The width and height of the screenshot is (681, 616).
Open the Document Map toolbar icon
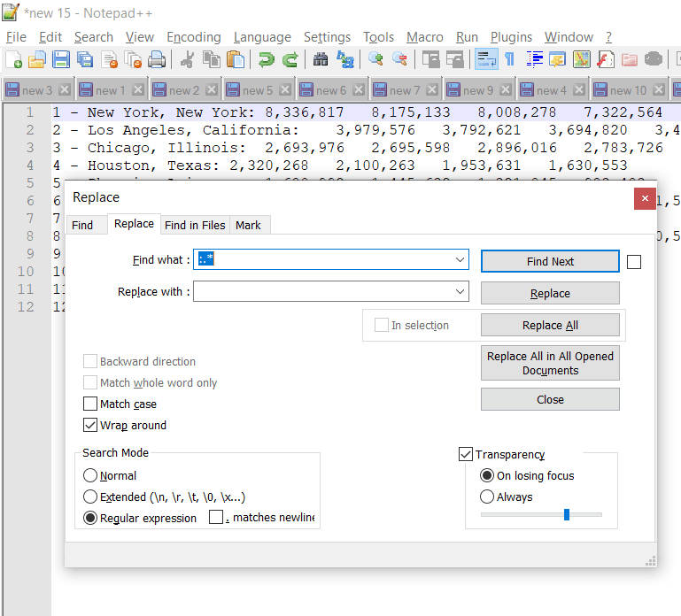[582, 59]
